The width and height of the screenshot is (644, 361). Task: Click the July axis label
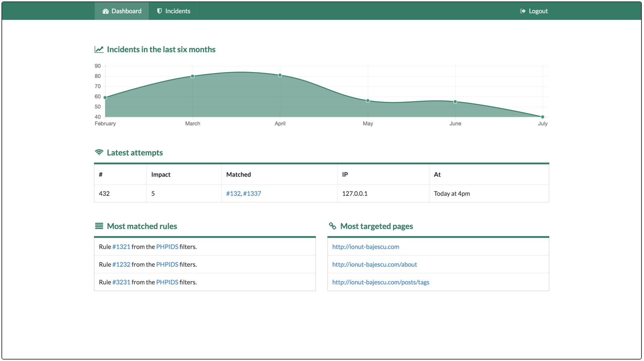[x=543, y=123]
